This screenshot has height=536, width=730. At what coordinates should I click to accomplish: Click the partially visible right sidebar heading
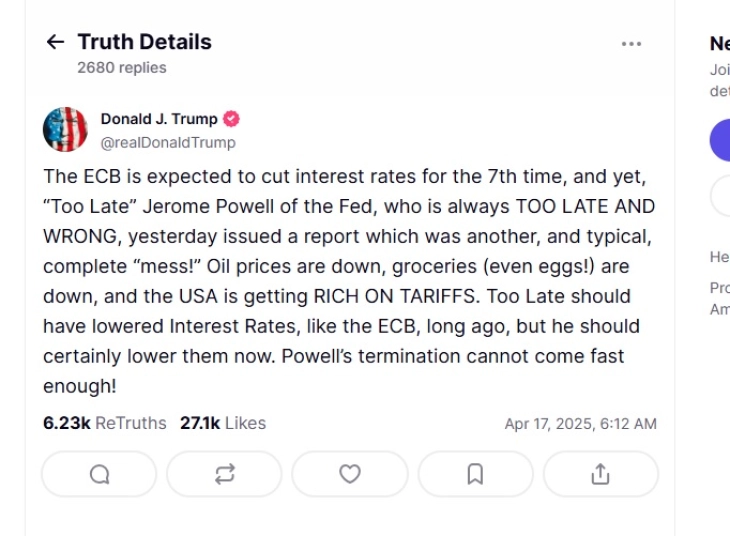719,43
